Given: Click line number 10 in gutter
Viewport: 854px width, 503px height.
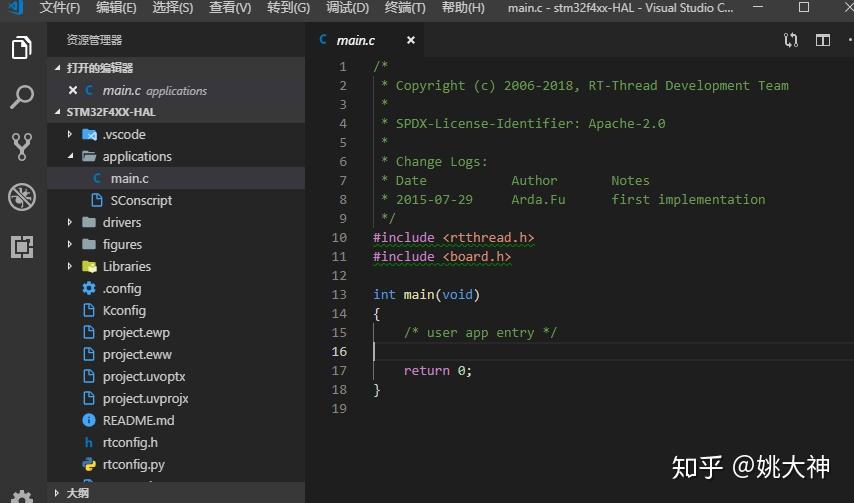Looking at the screenshot, I should coord(339,237).
